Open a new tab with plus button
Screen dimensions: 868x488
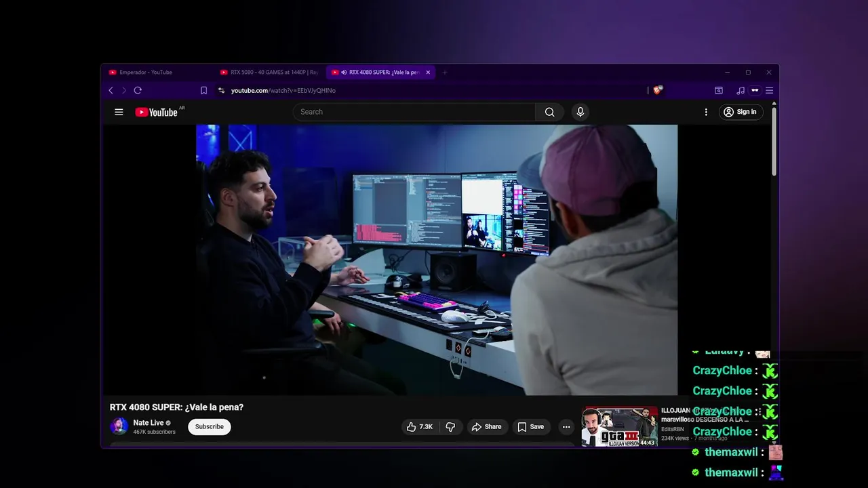coord(445,73)
